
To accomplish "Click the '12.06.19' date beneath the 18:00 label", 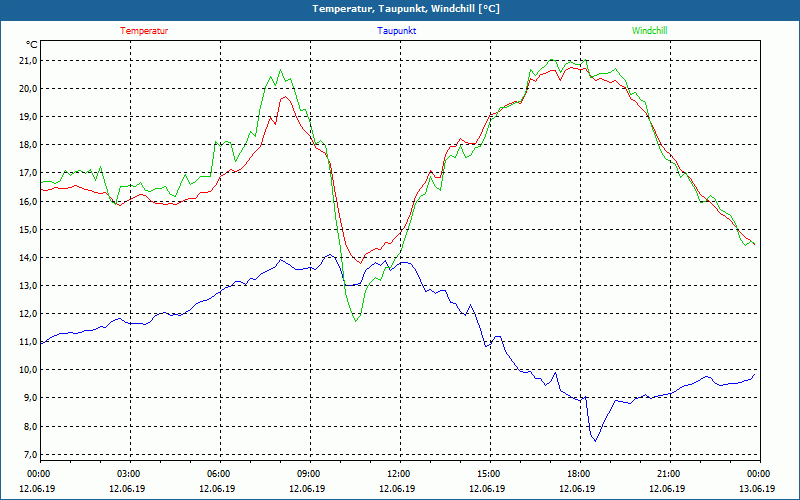I will (x=578, y=489).
